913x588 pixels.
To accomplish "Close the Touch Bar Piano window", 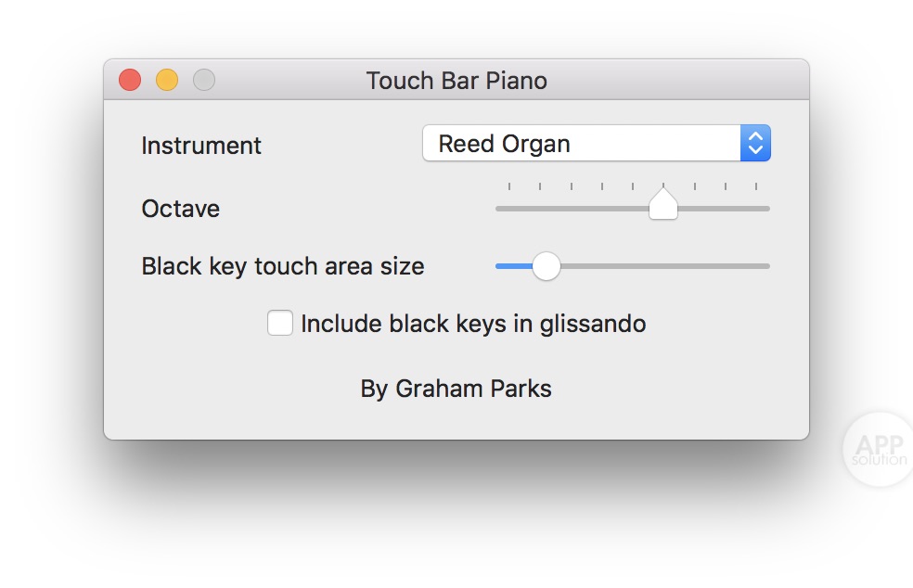I will [130, 81].
